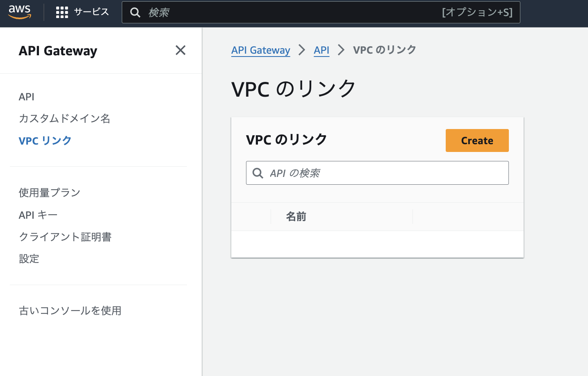The width and height of the screenshot is (588, 376).
Task: Open the AWS services grid icon
Action: [62, 12]
